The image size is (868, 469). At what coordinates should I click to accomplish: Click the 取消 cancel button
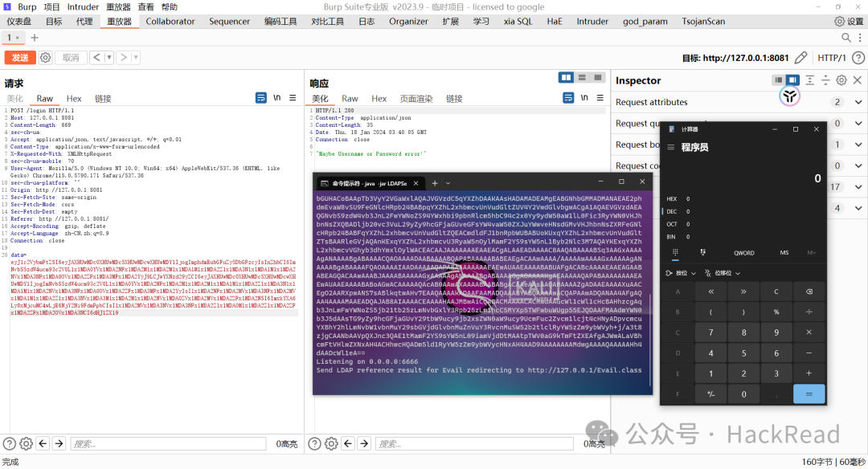pyautogui.click(x=71, y=58)
